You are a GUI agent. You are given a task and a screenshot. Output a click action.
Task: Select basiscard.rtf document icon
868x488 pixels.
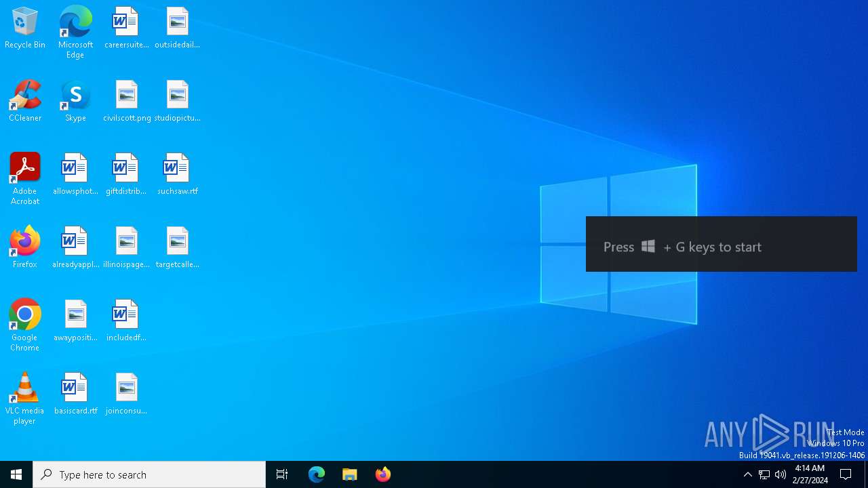(x=75, y=394)
